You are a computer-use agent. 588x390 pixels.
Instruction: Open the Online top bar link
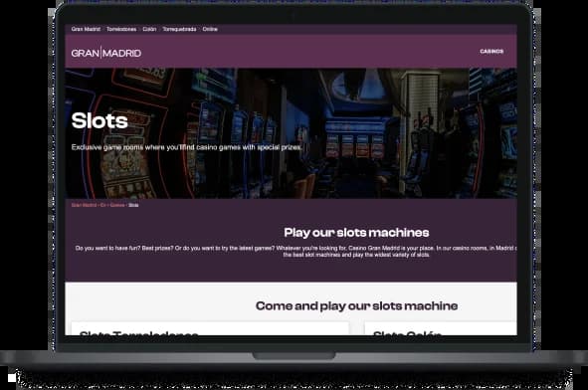coord(210,29)
